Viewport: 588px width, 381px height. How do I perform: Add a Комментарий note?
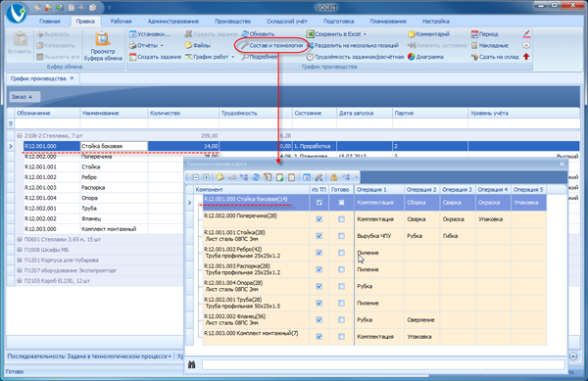tap(428, 34)
